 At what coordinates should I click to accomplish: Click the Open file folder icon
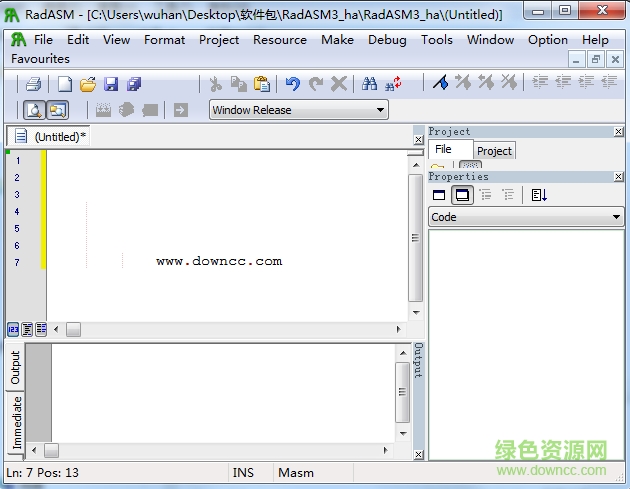point(88,84)
